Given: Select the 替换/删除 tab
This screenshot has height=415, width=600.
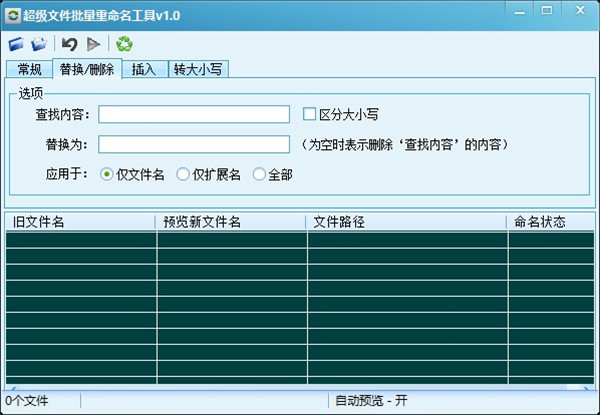Looking at the screenshot, I should (x=87, y=69).
